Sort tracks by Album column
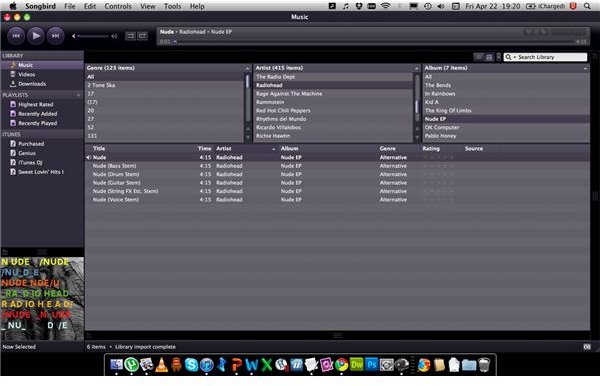 289,148
